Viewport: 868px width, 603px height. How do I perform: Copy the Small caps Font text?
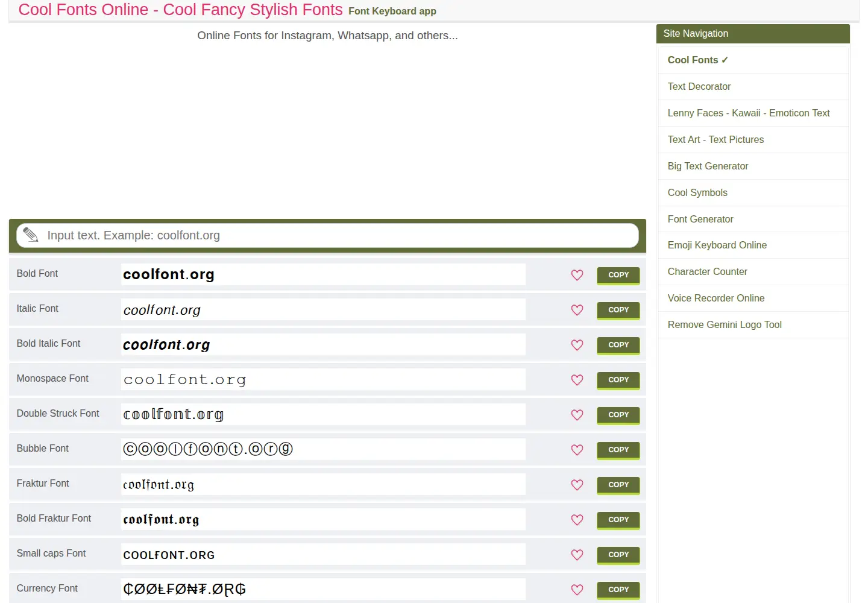[618, 555]
